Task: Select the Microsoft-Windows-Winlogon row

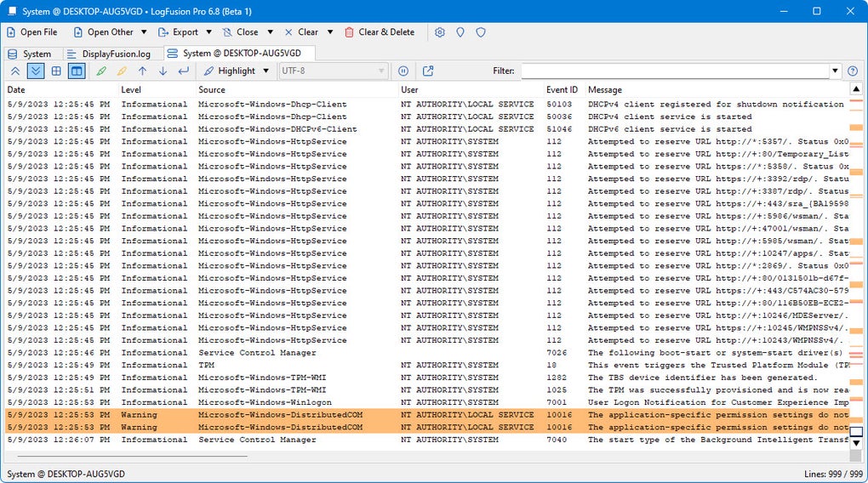Action: 426,402
